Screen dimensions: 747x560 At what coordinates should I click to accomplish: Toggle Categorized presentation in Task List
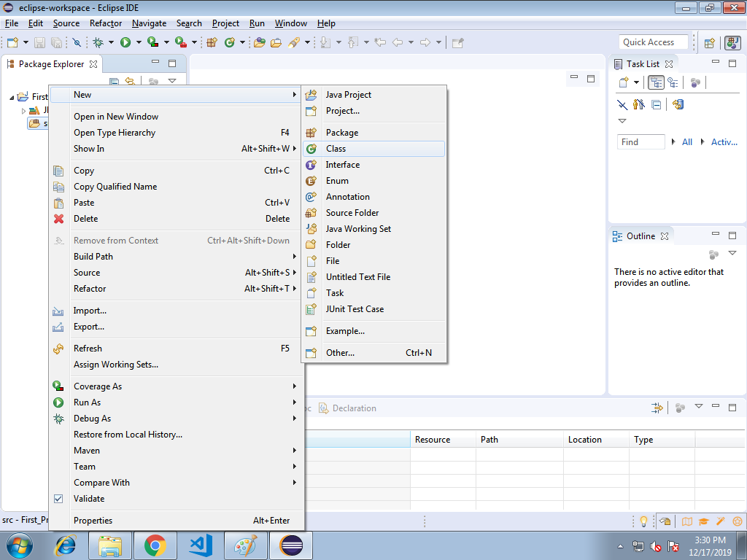click(656, 82)
